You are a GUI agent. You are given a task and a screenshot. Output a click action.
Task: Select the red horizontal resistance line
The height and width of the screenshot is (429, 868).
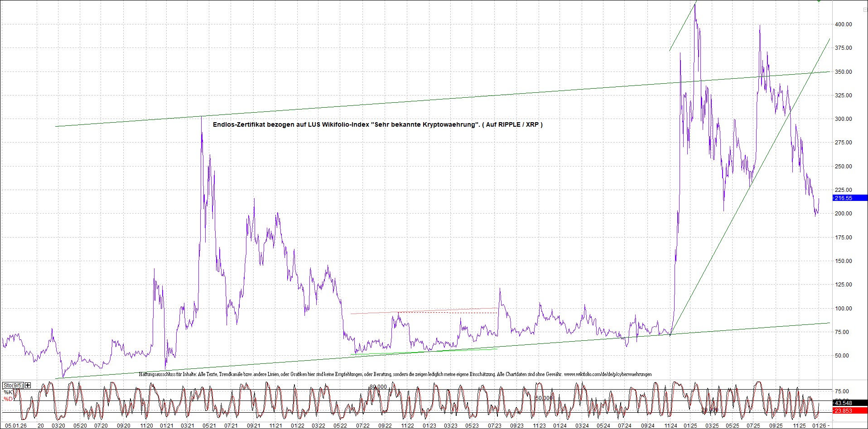coord(424,311)
